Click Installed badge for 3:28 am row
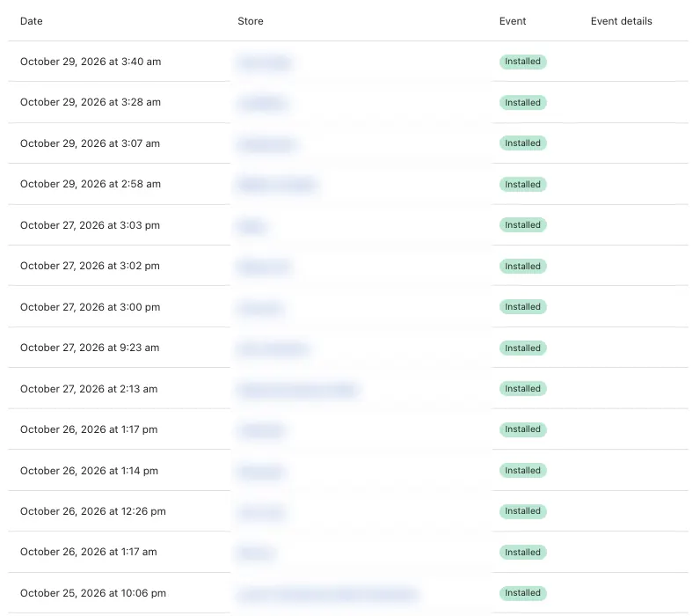Image resolution: width=700 pixels, height=616 pixels. 522,103
